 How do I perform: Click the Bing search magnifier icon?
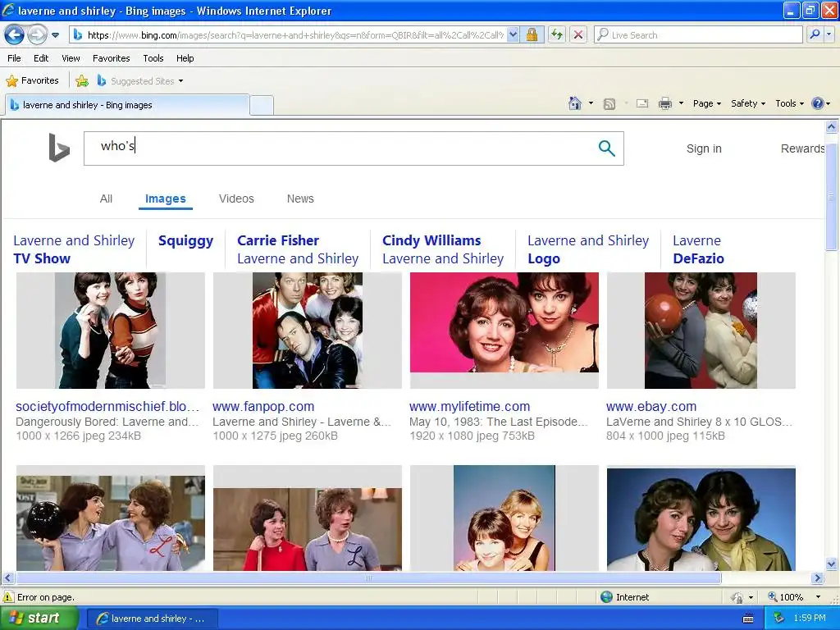point(606,148)
